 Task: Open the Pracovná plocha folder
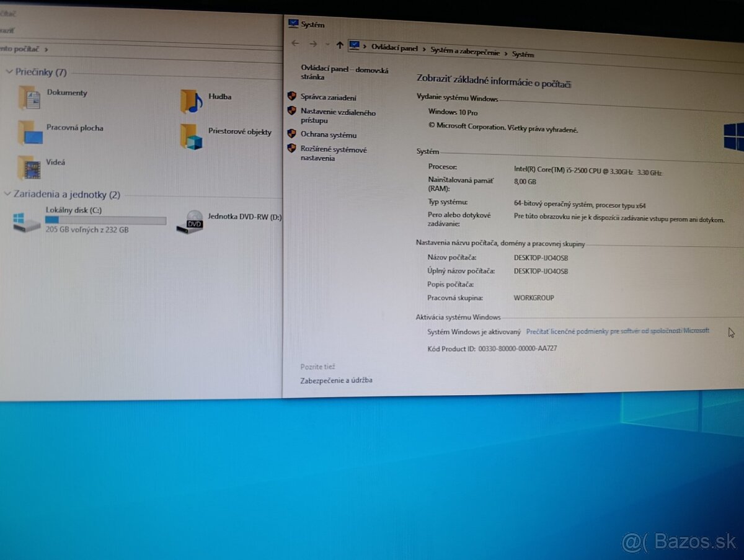pyautogui.click(x=30, y=132)
